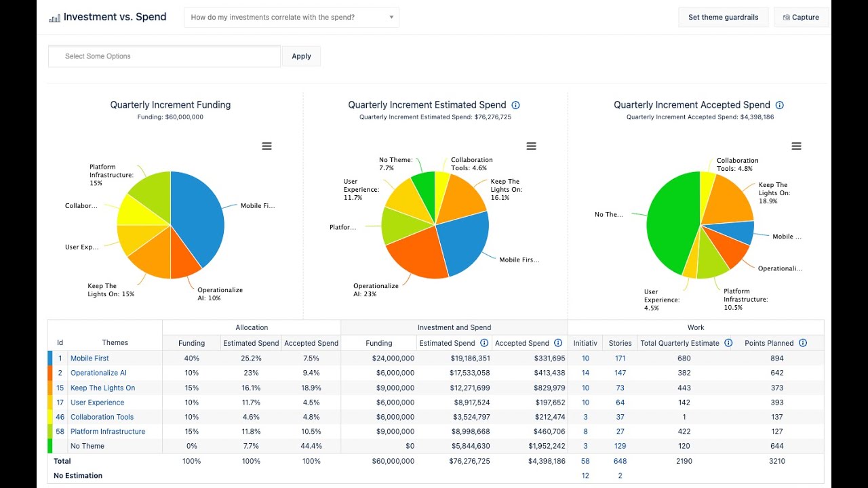The image size is (868, 488).
Task: Click info icon next to Points Planned
Action: (803, 343)
